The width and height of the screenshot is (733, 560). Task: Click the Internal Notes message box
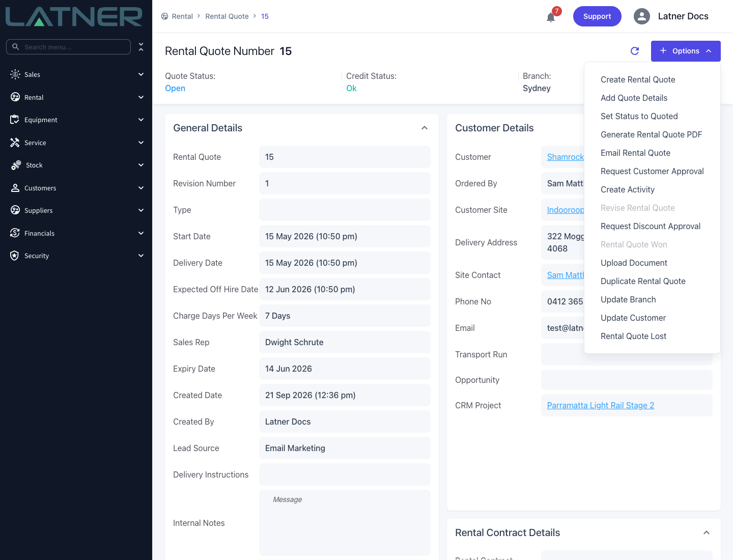click(x=345, y=523)
